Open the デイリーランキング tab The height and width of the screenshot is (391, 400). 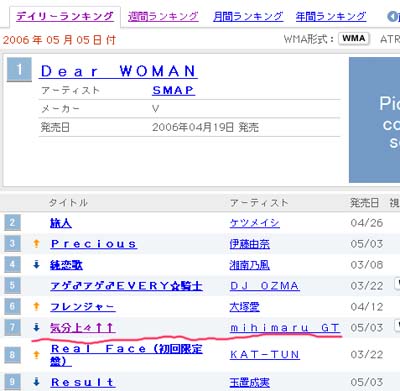65,16
